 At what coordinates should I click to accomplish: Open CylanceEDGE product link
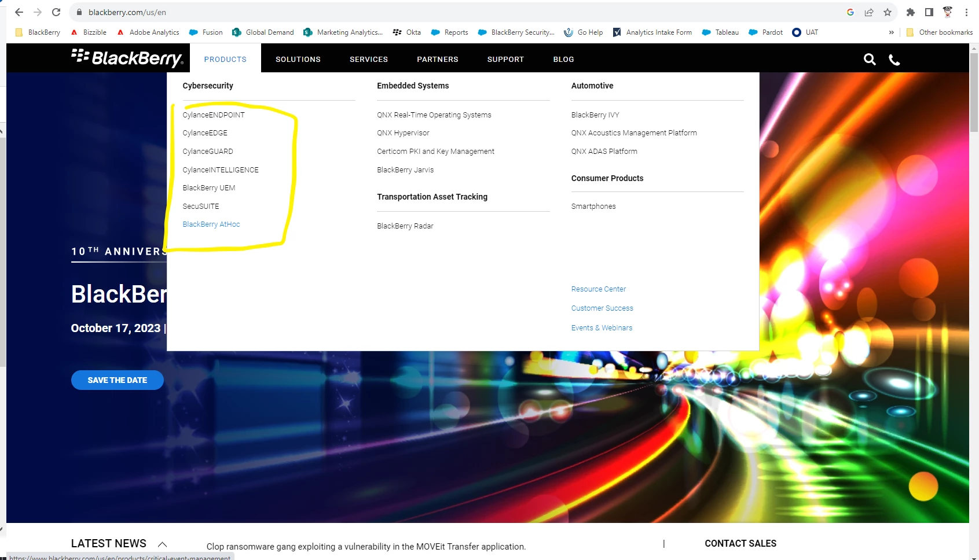205,133
